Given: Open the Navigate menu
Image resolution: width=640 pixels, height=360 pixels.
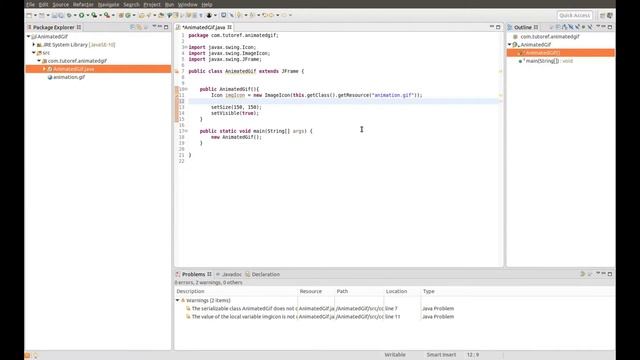Looking at the screenshot, I should point(108,4).
